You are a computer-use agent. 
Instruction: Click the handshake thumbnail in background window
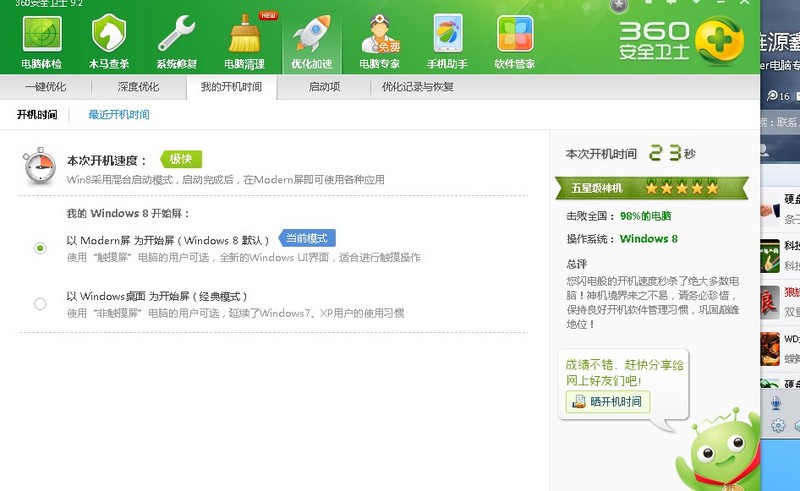click(x=770, y=210)
